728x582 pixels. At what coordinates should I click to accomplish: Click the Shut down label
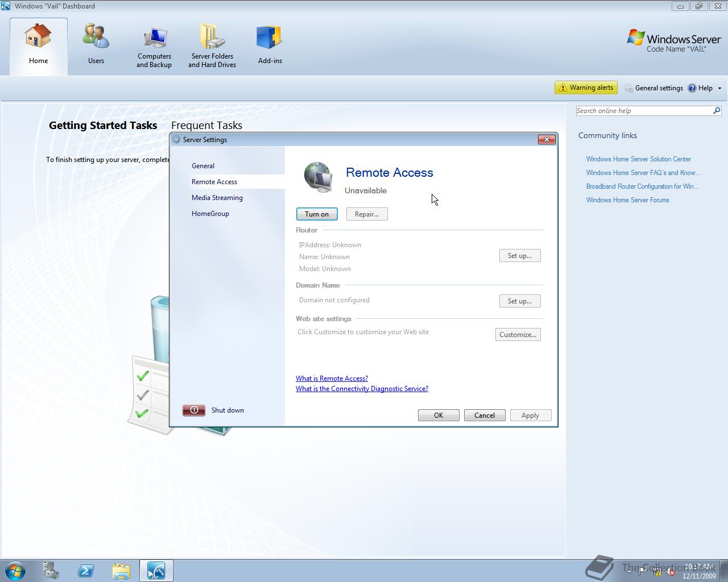point(227,410)
